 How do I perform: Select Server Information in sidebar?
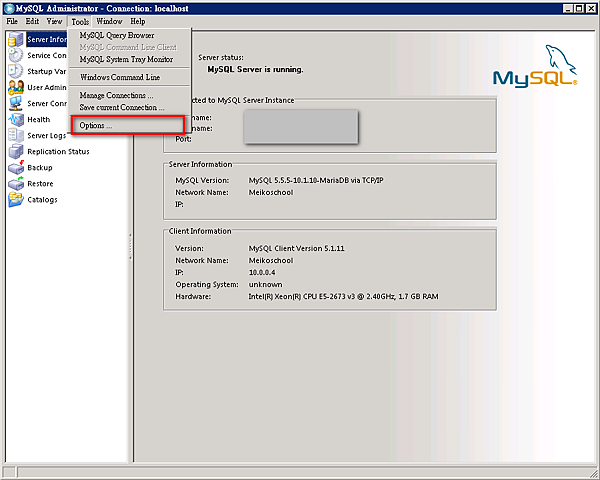pos(47,39)
